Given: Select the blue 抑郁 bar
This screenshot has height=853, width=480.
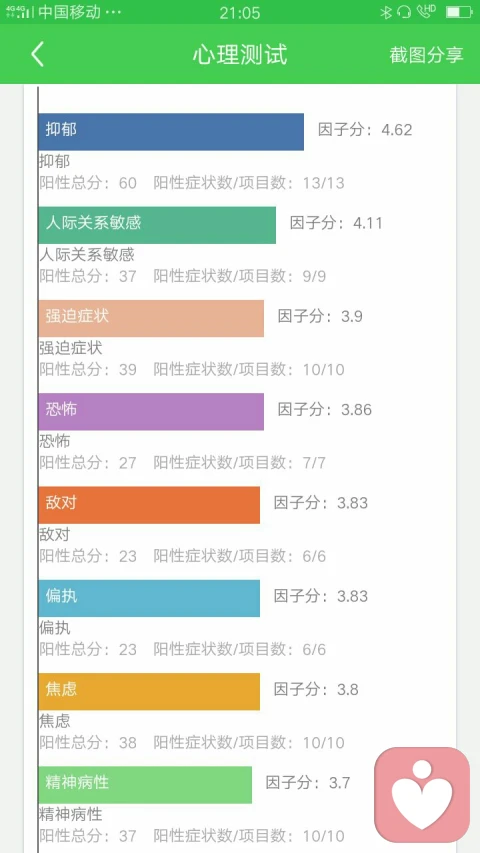Looking at the screenshot, I should (171, 132).
